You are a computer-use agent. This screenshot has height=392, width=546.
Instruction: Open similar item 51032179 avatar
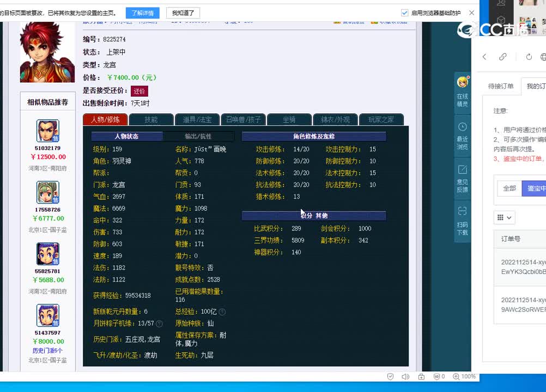tap(48, 131)
